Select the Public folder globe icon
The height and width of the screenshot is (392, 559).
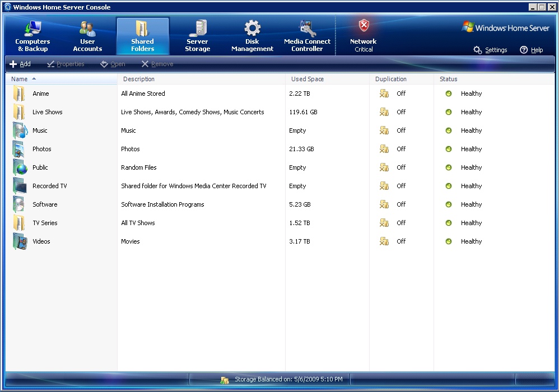(20, 167)
